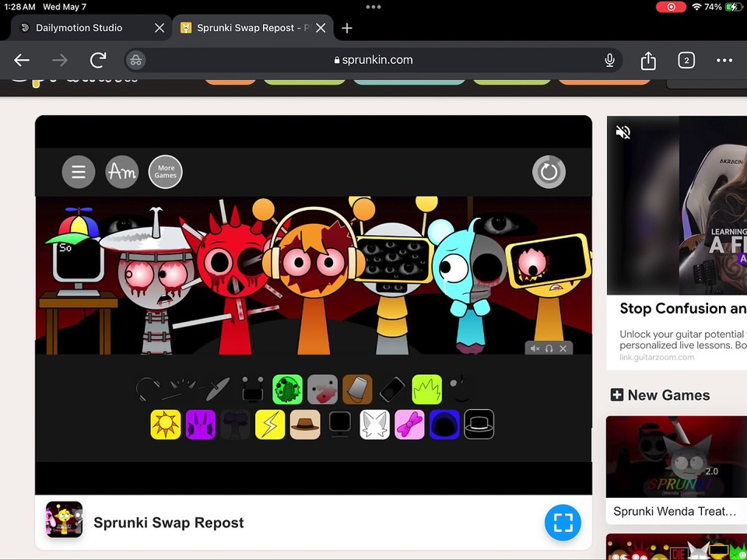Open the browser share button
This screenshot has height=560, width=747.
[x=648, y=60]
